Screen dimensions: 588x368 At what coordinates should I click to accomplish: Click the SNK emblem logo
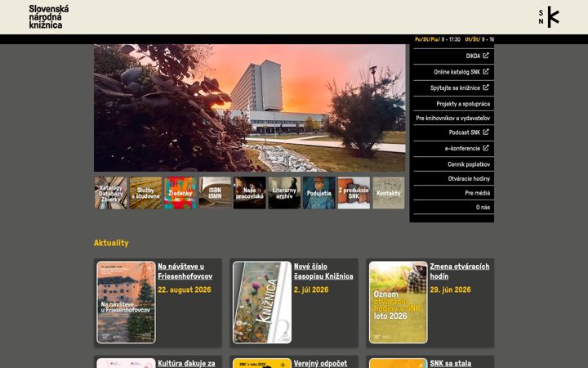[x=549, y=17]
